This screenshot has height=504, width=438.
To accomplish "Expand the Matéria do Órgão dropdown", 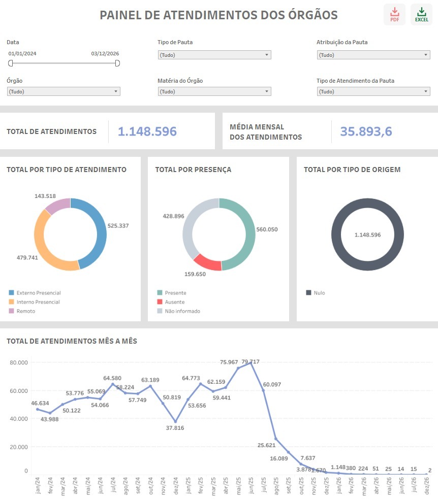I will click(214, 91).
